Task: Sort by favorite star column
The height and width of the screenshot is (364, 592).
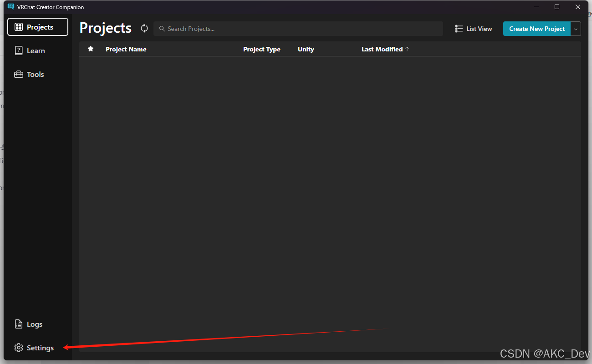Action: [x=91, y=49]
